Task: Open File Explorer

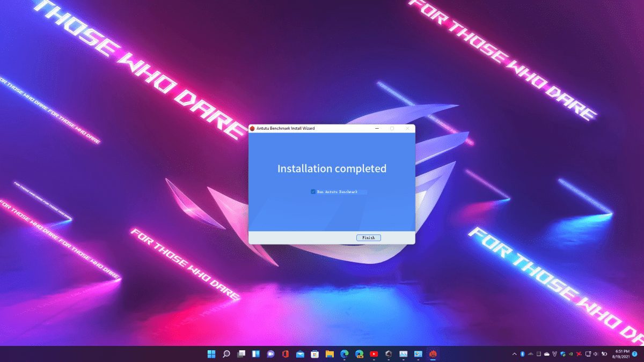Action: click(x=330, y=354)
